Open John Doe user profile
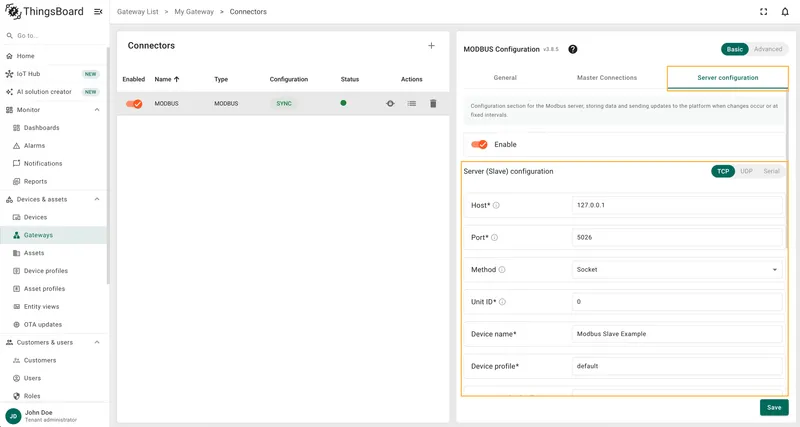Image resolution: width=800 pixels, height=427 pixels. pos(54,416)
